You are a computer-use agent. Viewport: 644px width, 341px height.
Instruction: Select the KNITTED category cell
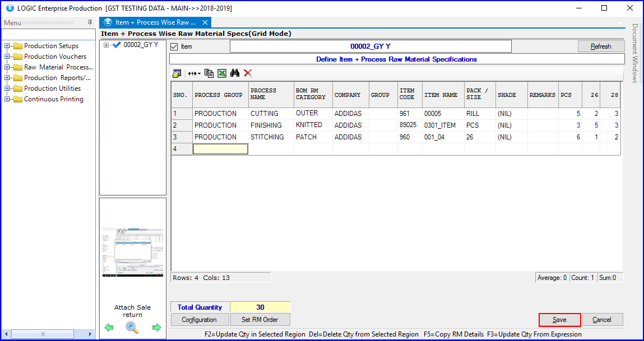[313, 125]
